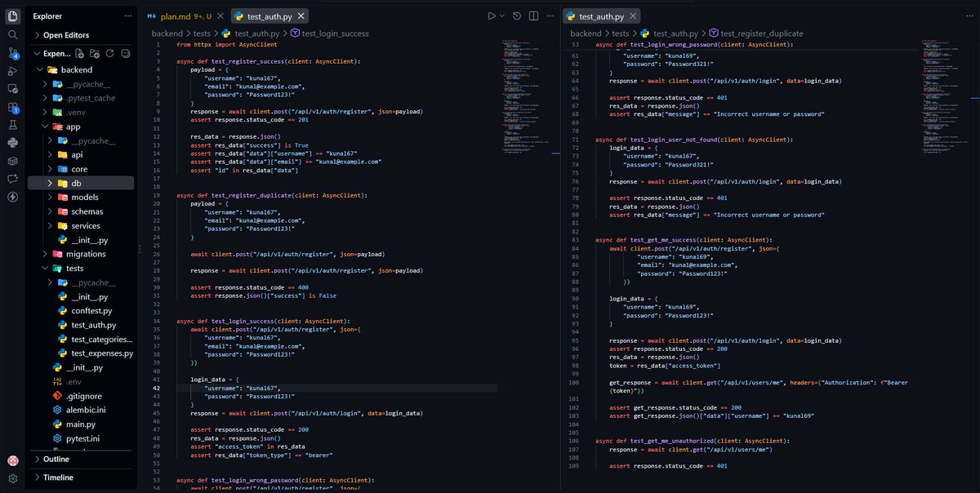Viewport: 980px width, 493px height.
Task: Open Extensions view with 1 badge
Action: (12, 106)
